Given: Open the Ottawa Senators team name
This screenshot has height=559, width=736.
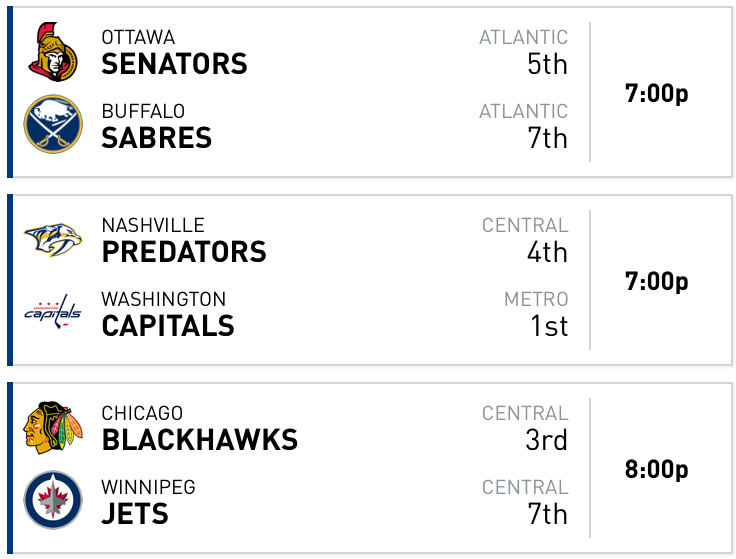Looking at the screenshot, I should [x=174, y=52].
